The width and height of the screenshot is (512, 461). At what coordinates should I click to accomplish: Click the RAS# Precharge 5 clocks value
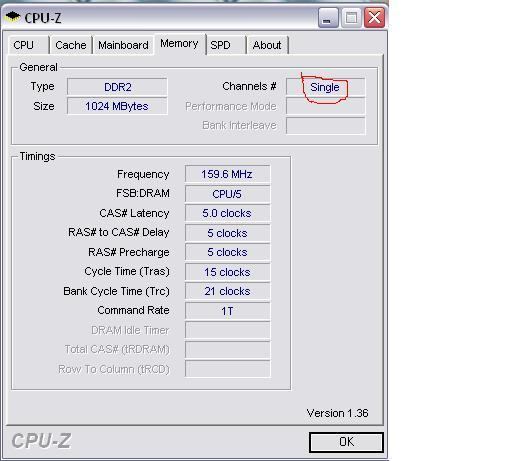227,252
